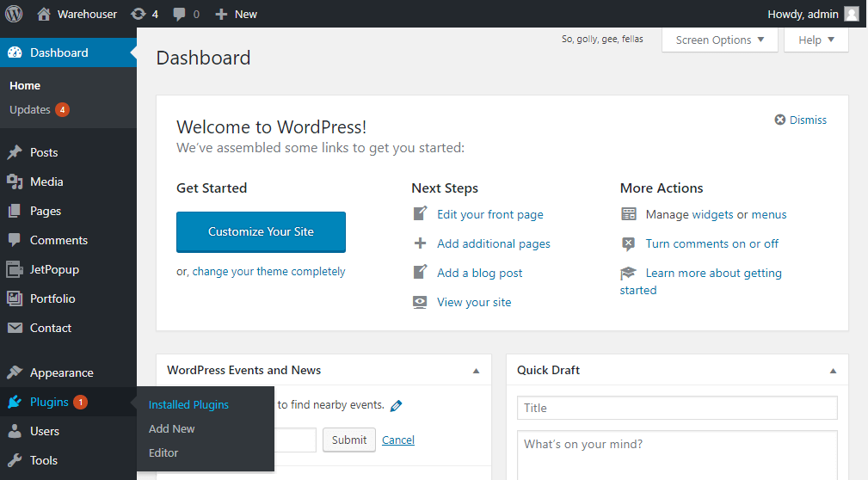The image size is (868, 480).
Task: Expand the Screen Options dropdown
Action: 720,40
